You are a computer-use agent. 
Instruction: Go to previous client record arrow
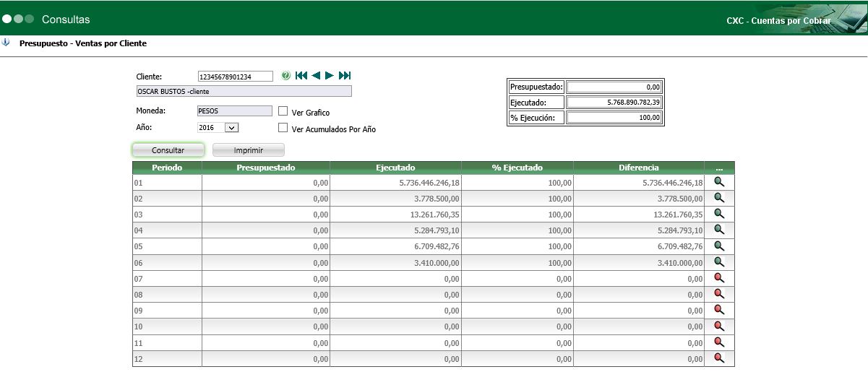(316, 76)
